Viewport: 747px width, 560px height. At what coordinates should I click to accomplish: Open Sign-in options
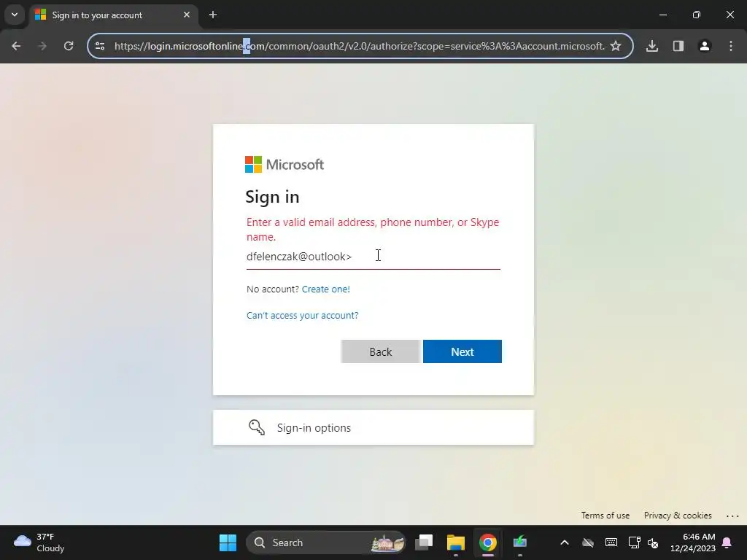[x=373, y=427]
